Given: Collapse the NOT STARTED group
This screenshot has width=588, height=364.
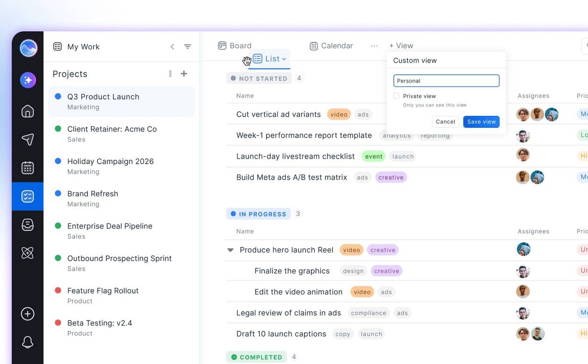Looking at the screenshot, I should [x=259, y=78].
